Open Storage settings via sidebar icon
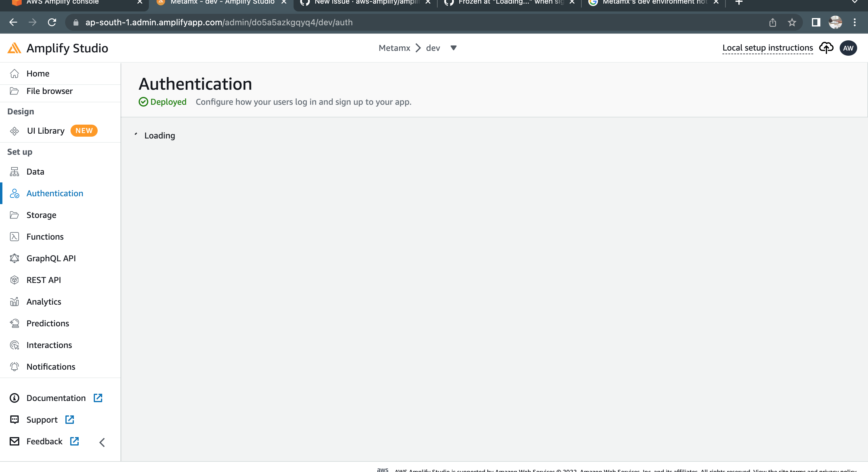The height and width of the screenshot is (472, 868). pos(14,215)
